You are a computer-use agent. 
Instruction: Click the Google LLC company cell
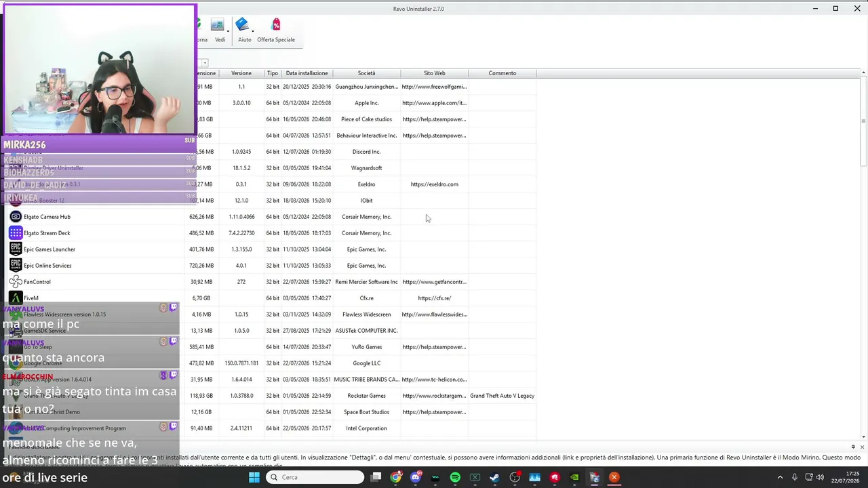367,363
